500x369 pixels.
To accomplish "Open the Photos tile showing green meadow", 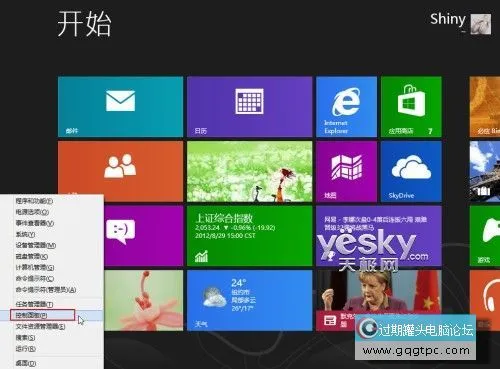I will (x=250, y=171).
